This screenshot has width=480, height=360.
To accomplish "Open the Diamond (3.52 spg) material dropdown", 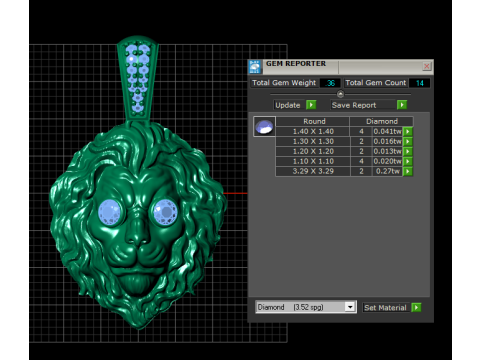I will (306, 307).
